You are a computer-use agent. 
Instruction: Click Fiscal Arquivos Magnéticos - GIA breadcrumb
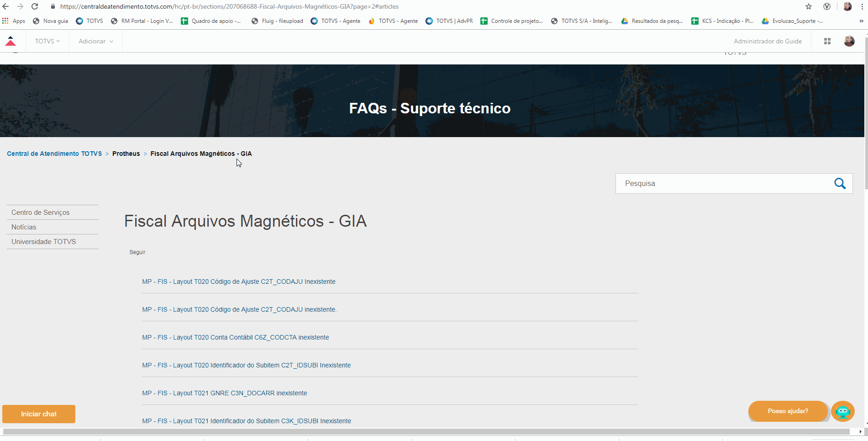(x=201, y=154)
